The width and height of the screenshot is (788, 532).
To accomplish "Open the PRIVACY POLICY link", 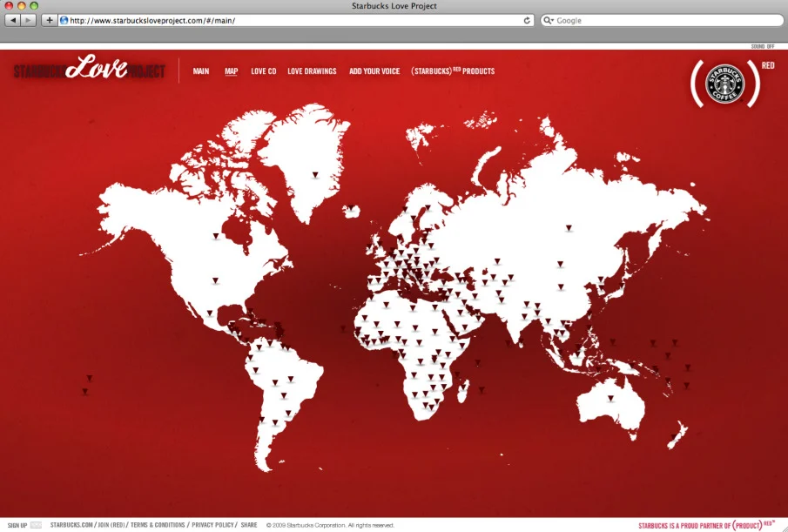I will (212, 525).
